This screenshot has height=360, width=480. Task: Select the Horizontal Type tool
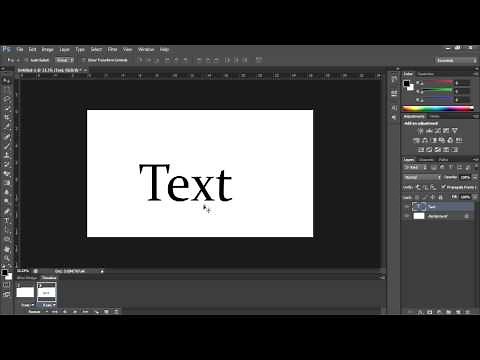(6, 220)
